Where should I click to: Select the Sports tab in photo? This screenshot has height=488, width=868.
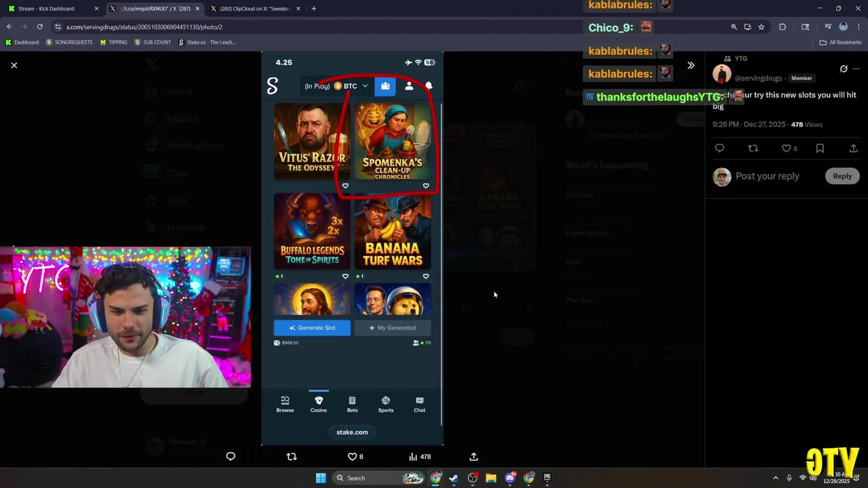[386, 404]
